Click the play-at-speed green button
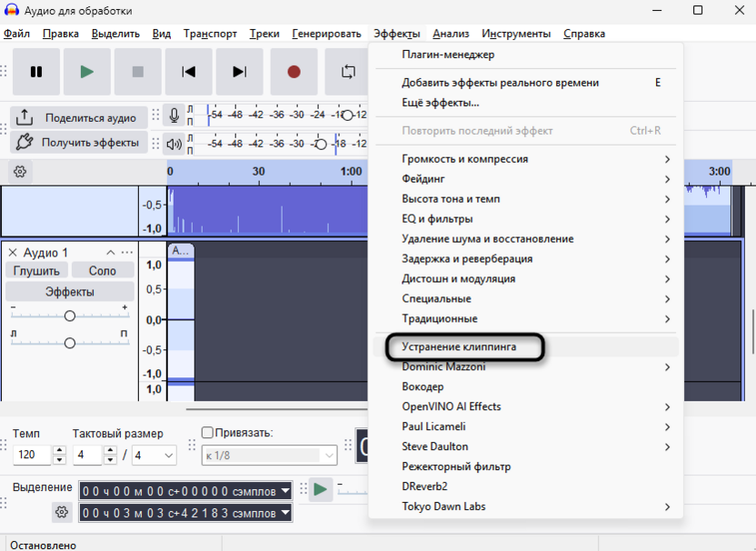 click(x=320, y=489)
